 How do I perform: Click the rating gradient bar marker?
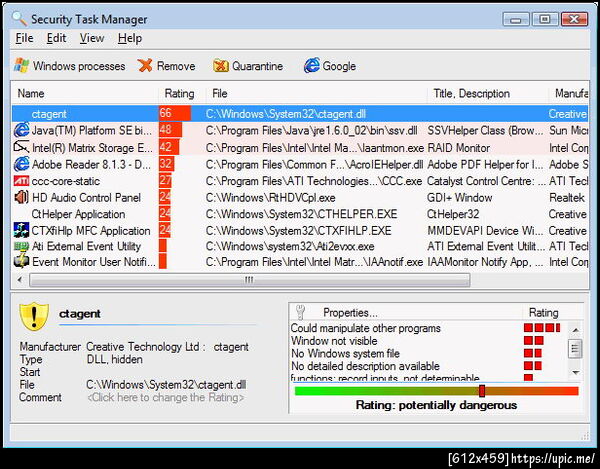pyautogui.click(x=482, y=391)
